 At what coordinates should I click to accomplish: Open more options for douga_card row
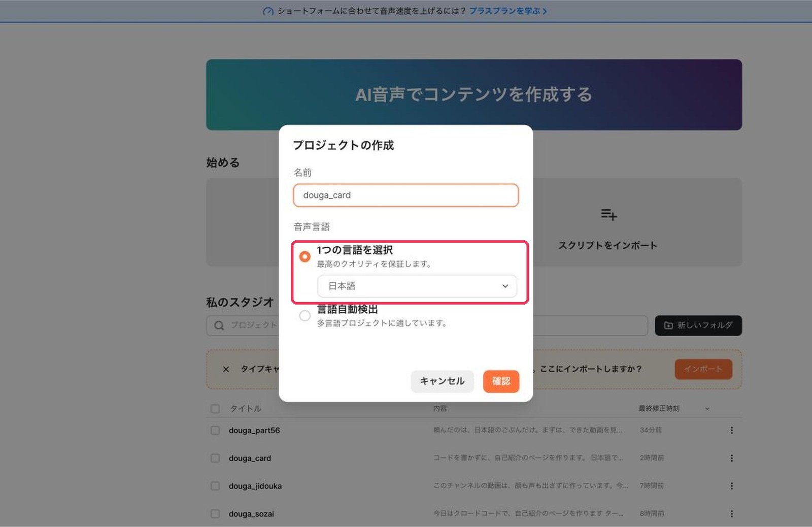[x=732, y=458]
